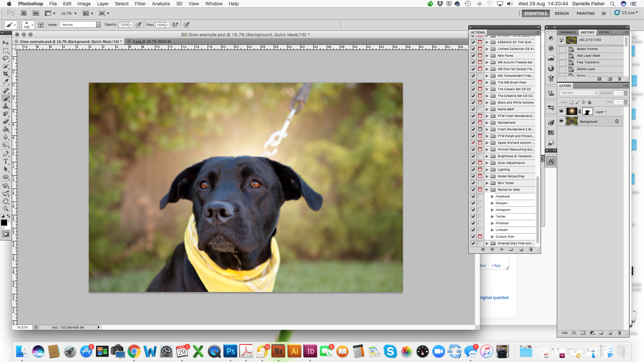This screenshot has width=644, height=362.
Task: Expand the Model Retouching action set
Action: pos(487,176)
